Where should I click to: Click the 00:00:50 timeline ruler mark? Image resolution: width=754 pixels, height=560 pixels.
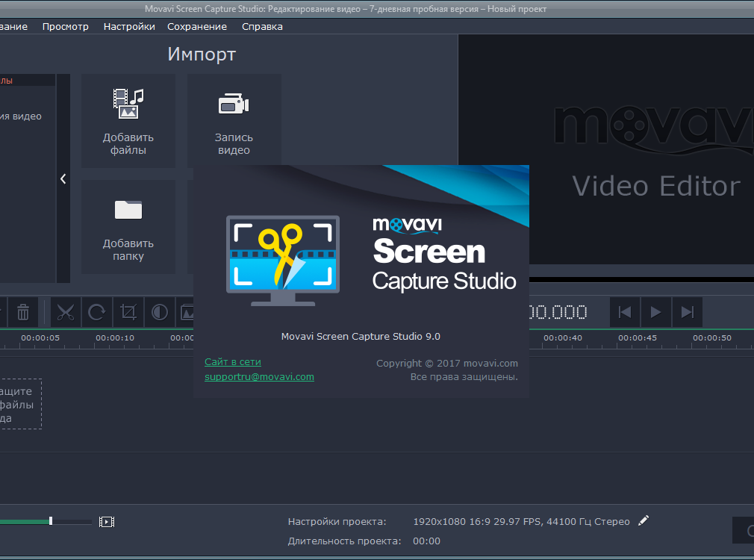pos(712,337)
